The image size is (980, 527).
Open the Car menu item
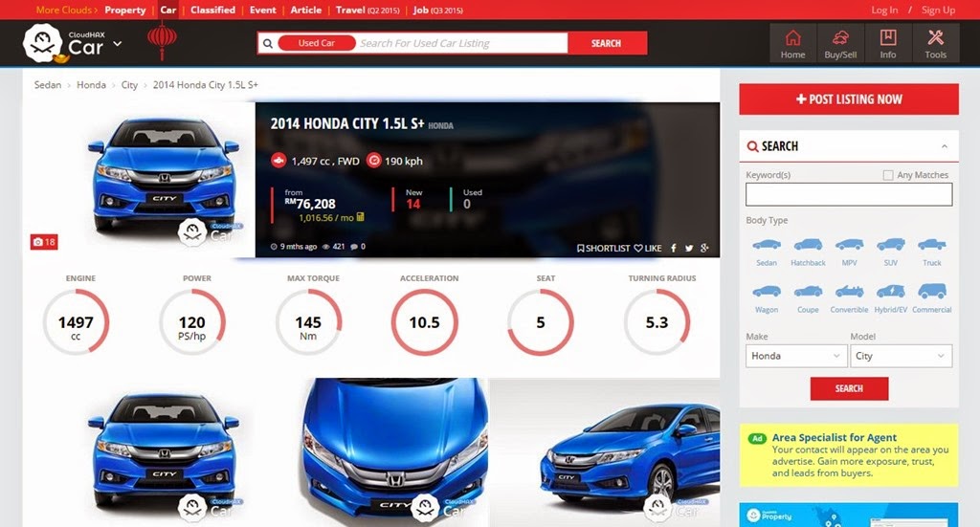point(168,10)
